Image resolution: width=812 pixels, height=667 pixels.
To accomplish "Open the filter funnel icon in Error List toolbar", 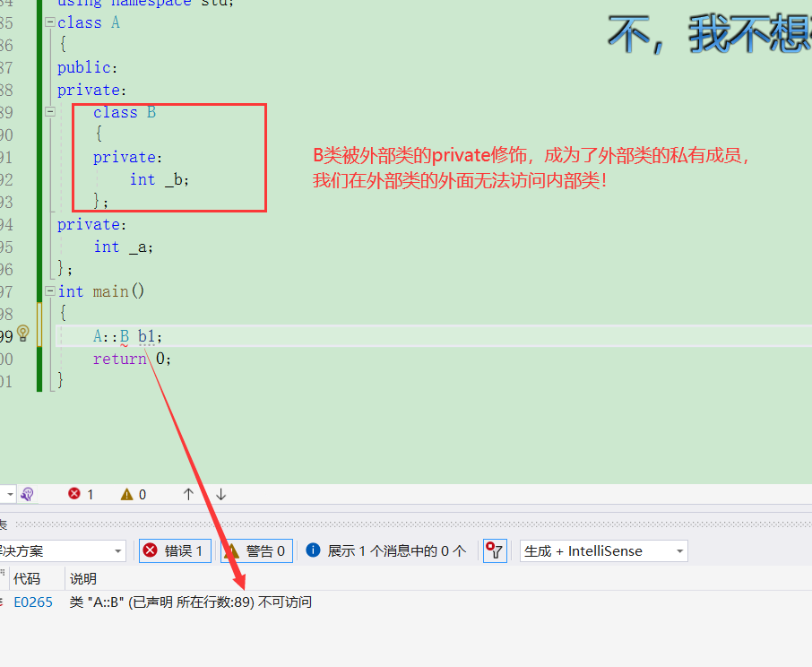I will pyautogui.click(x=495, y=550).
